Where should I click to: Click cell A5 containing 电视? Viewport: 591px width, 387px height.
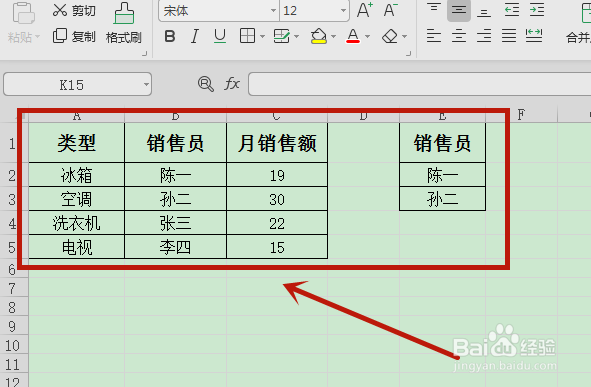click(77, 247)
